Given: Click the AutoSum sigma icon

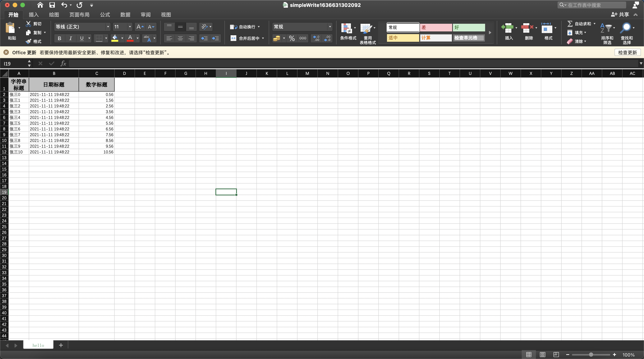Looking at the screenshot, I should 570,24.
